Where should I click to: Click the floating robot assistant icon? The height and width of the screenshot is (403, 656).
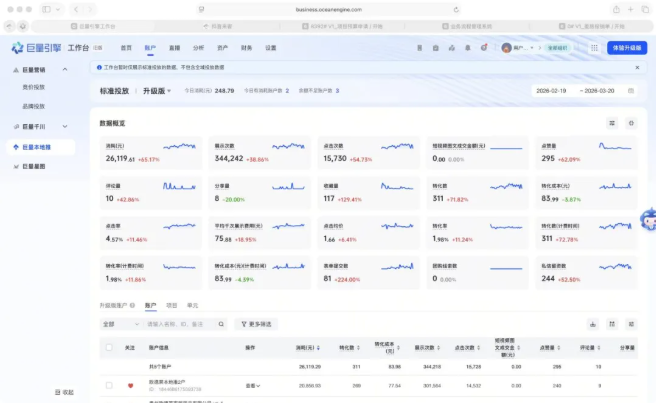pyautogui.click(x=646, y=219)
